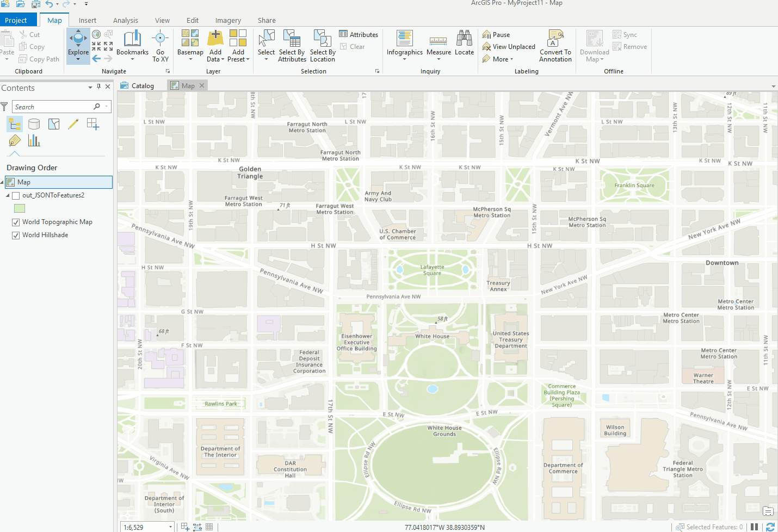Screen dimensions: 778x532
Task: Click the Fixed Zoom Out arrows icon
Action: coord(108,47)
